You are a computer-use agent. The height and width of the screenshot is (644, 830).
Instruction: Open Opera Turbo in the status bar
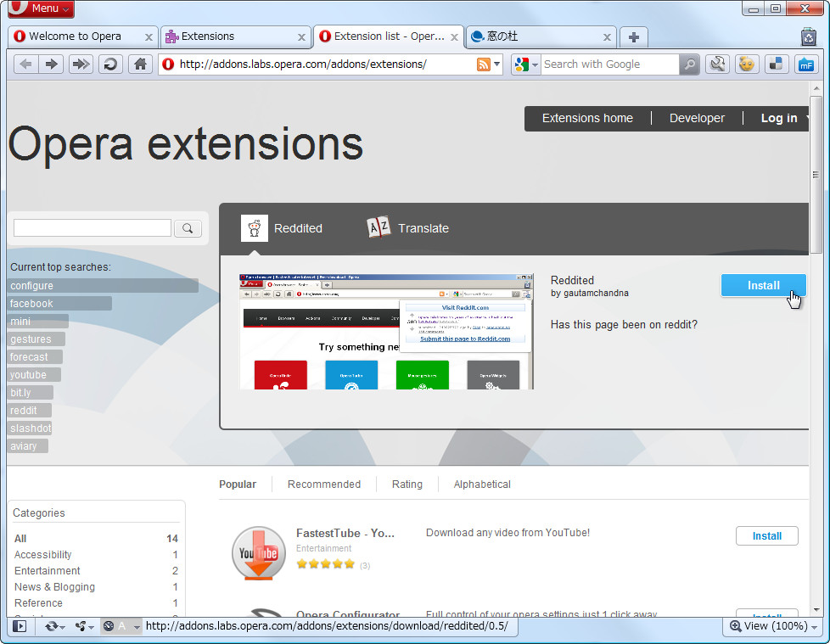coord(108,626)
